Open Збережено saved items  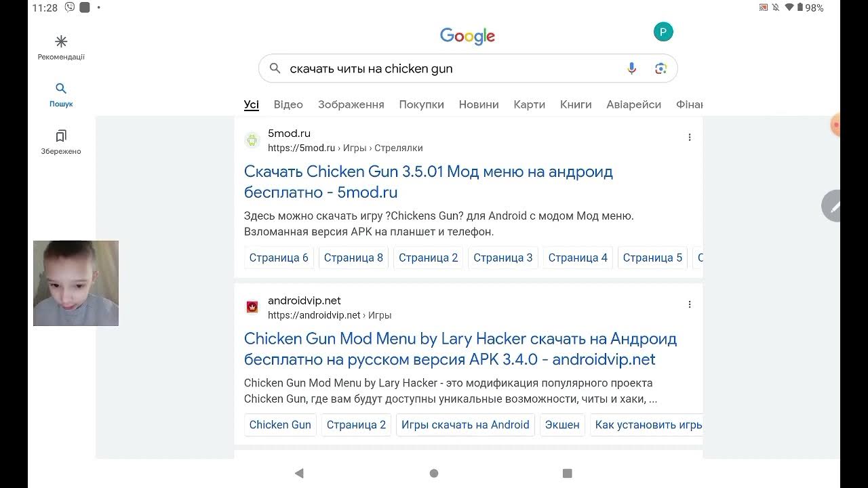click(x=61, y=142)
